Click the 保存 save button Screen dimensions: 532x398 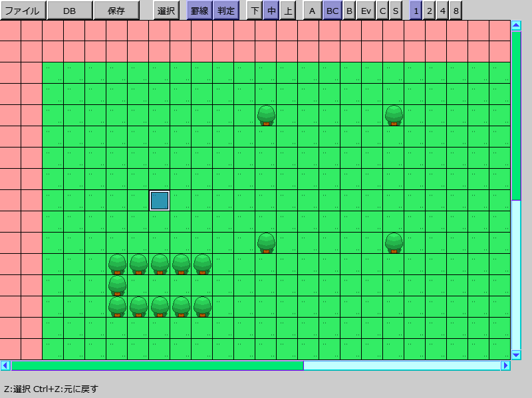[x=116, y=11]
